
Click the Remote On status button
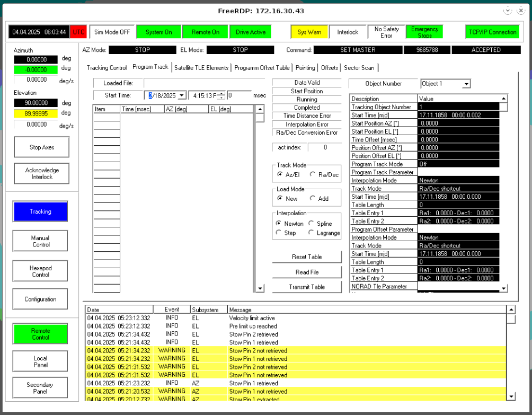coord(206,32)
